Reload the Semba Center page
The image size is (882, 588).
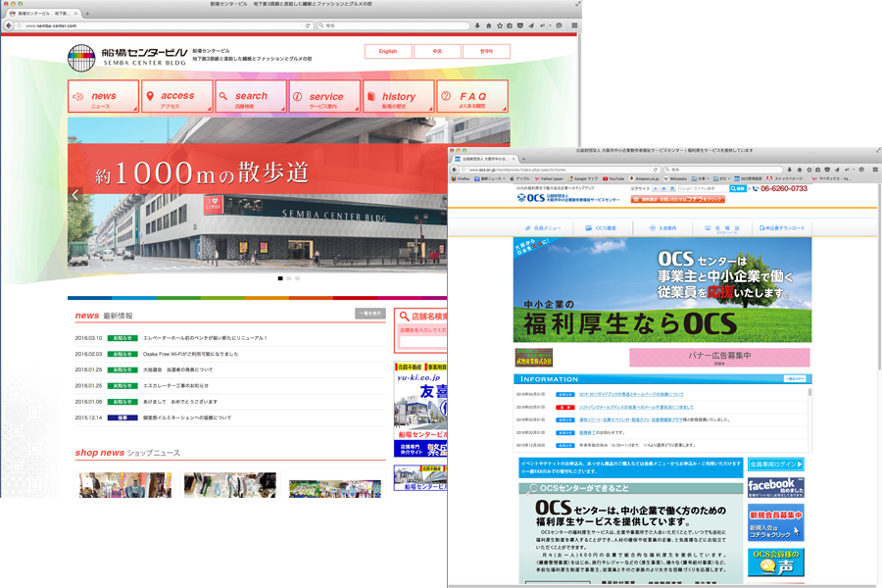pos(308,25)
